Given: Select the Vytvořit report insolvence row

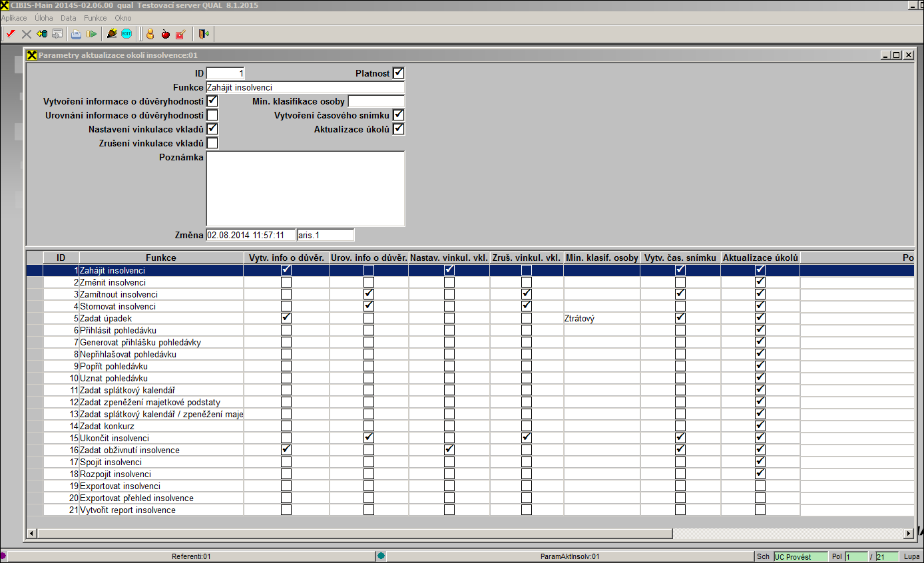Looking at the screenshot, I should (471, 510).
